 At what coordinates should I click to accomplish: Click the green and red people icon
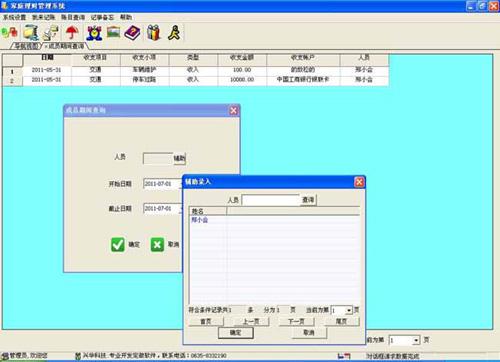tap(10, 33)
